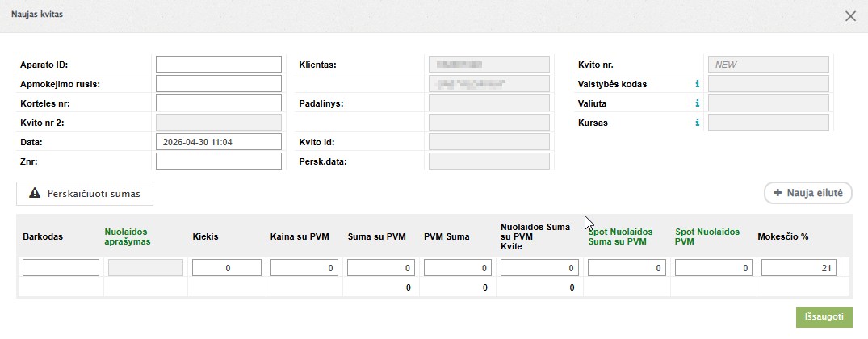Focus the Kiekis cell input
The width and height of the screenshot is (868, 339).
[227, 268]
